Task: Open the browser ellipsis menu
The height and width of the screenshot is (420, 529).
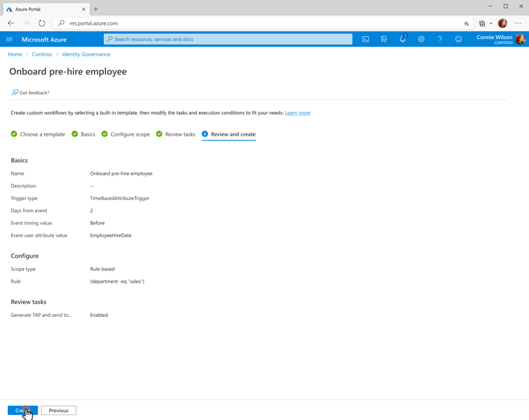Action: tap(518, 23)
